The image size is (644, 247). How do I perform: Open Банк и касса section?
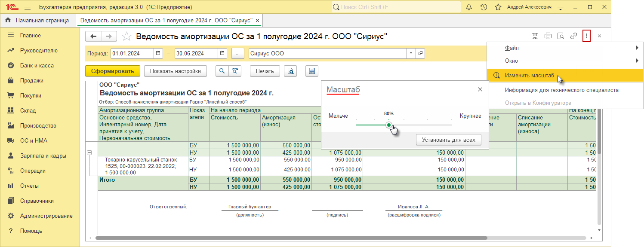(x=40, y=66)
